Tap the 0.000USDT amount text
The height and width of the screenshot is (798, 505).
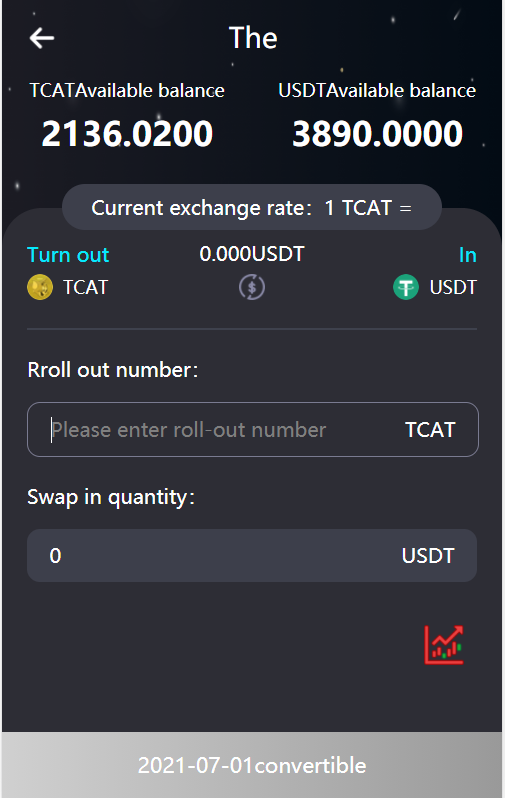pyautogui.click(x=251, y=253)
